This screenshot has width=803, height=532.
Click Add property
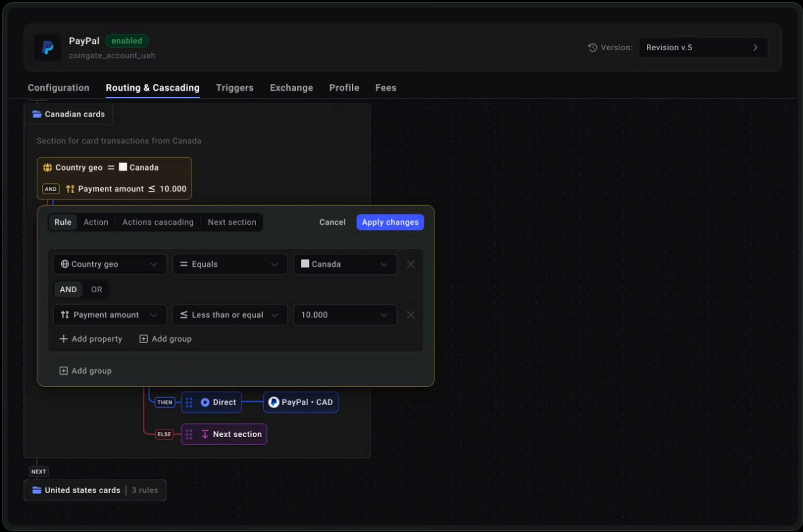(91, 339)
